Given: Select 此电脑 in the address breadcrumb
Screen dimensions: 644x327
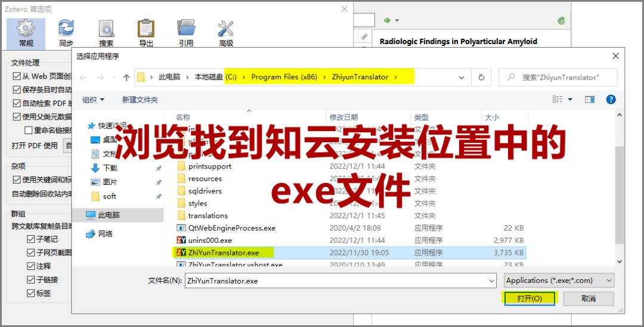Looking at the screenshot, I should click(169, 77).
